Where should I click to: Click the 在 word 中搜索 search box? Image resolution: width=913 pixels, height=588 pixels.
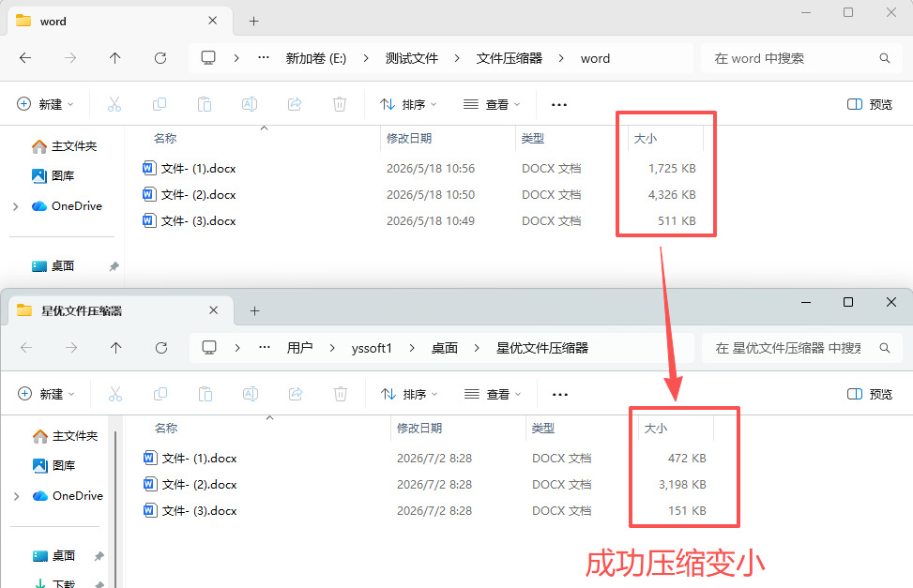(x=798, y=58)
